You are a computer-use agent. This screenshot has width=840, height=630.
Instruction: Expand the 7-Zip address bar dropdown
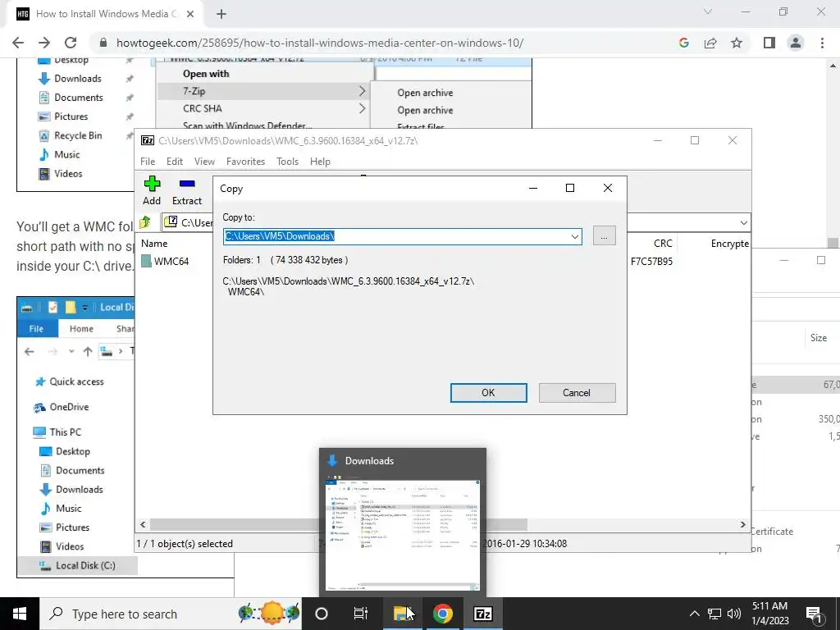pyautogui.click(x=743, y=222)
